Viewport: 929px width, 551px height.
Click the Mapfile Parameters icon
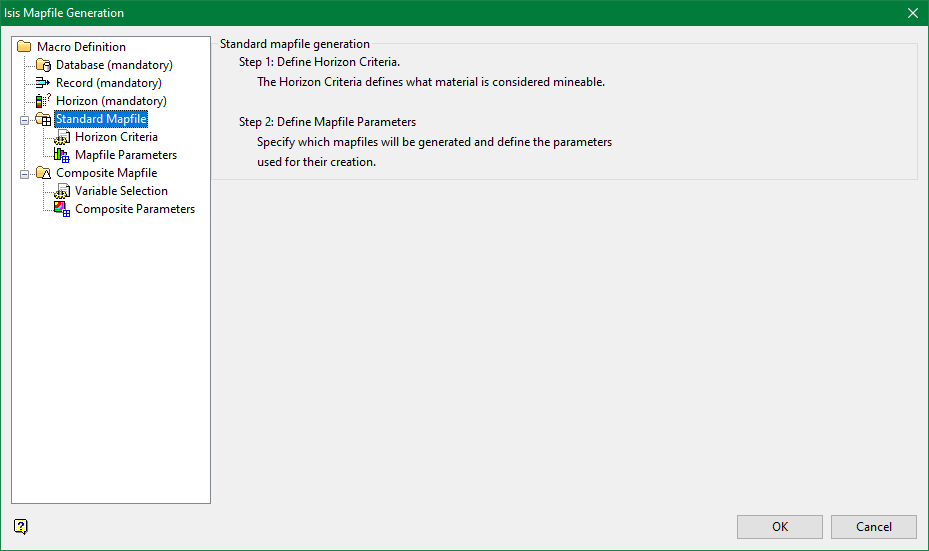tap(62, 155)
